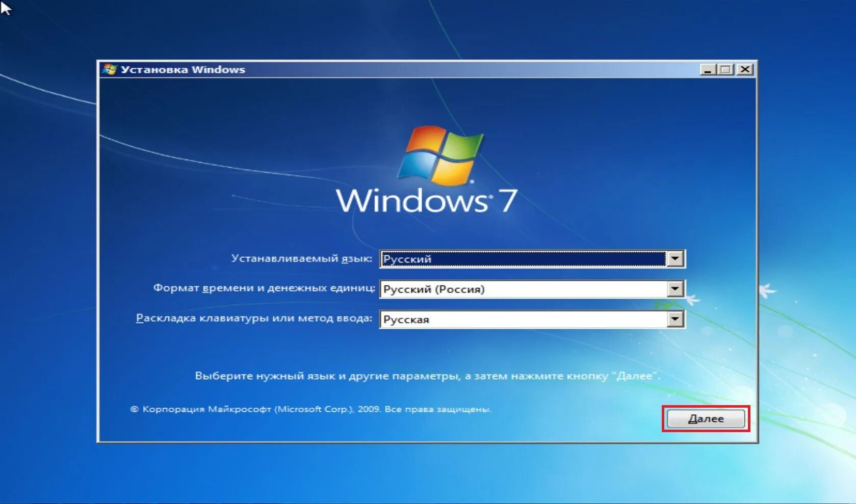Image resolution: width=856 pixels, height=504 pixels.
Task: Click the red-highlighted Далее button
Action: (x=706, y=418)
